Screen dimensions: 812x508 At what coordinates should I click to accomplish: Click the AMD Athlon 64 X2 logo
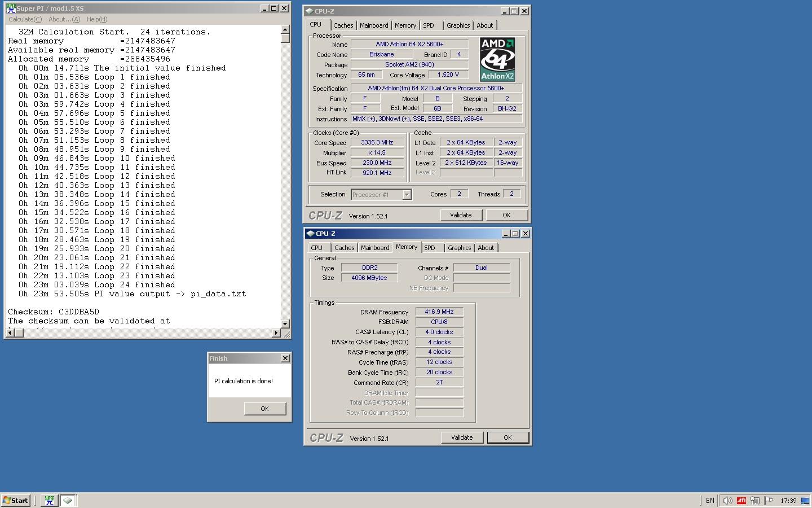[497, 59]
